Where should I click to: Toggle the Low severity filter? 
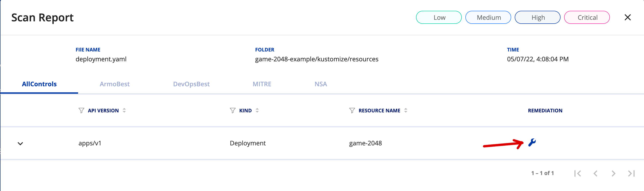[439, 17]
